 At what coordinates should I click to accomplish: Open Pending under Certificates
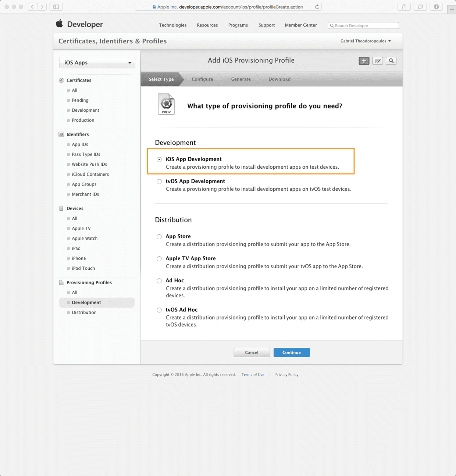tap(80, 100)
